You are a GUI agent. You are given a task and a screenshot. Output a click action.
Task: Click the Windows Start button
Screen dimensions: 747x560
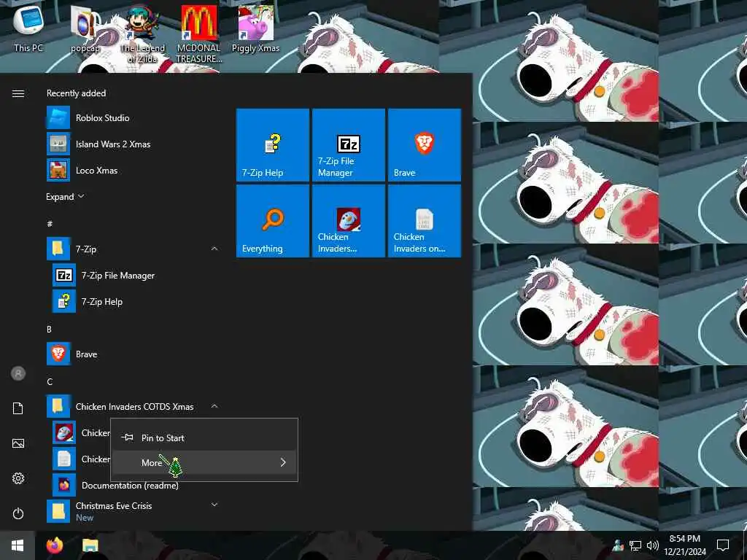pyautogui.click(x=18, y=545)
